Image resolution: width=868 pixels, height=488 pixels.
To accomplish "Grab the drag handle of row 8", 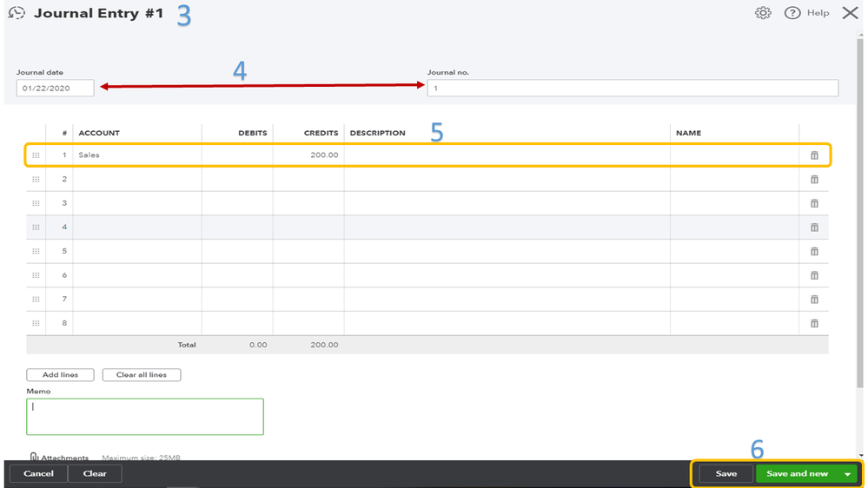I will [36, 323].
